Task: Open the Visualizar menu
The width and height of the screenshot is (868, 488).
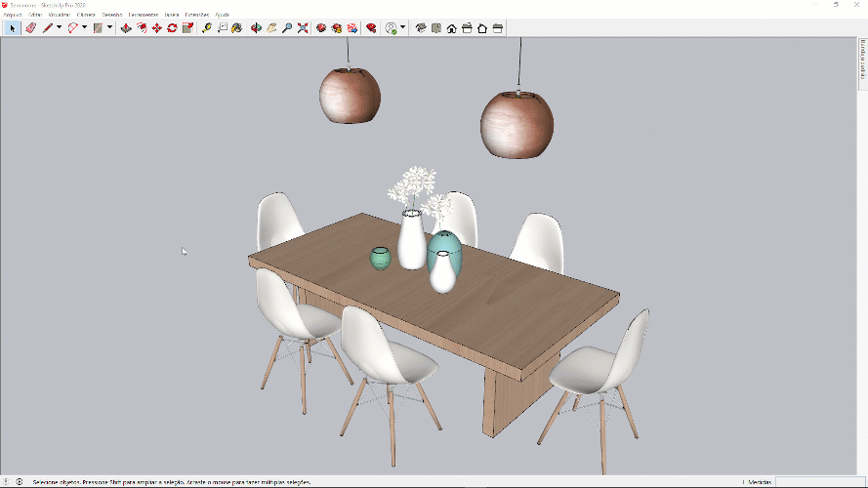Action: pos(60,15)
